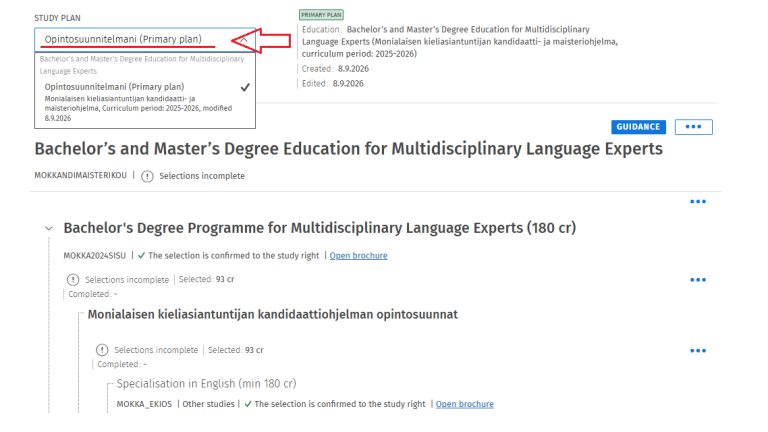Open brochure link for MOKKA_EKIOS
The image size is (768, 432).
pyautogui.click(x=465, y=404)
